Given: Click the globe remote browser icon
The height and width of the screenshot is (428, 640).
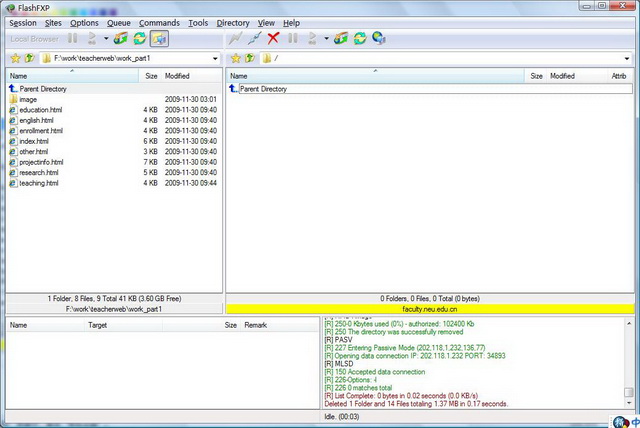Looking at the screenshot, I should point(379,38).
